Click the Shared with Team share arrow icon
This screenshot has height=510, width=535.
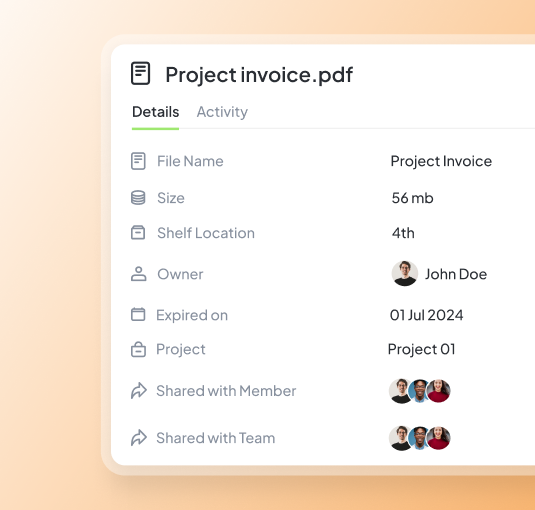[139, 438]
